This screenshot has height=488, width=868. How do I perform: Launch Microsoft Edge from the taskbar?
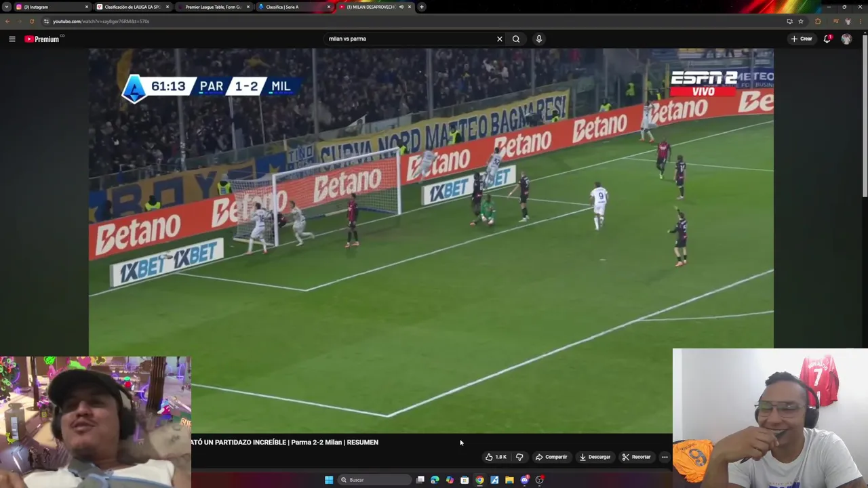point(435,480)
